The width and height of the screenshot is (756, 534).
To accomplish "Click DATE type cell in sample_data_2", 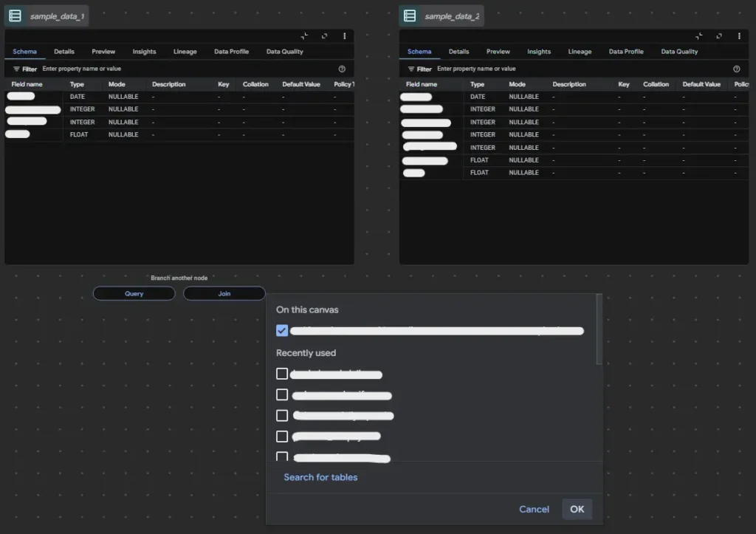I will pos(478,97).
